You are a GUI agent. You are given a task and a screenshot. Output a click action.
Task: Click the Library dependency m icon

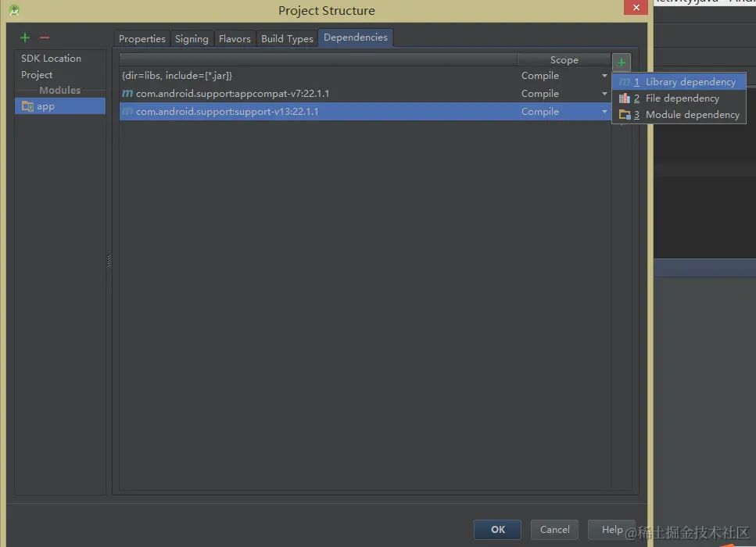point(625,81)
